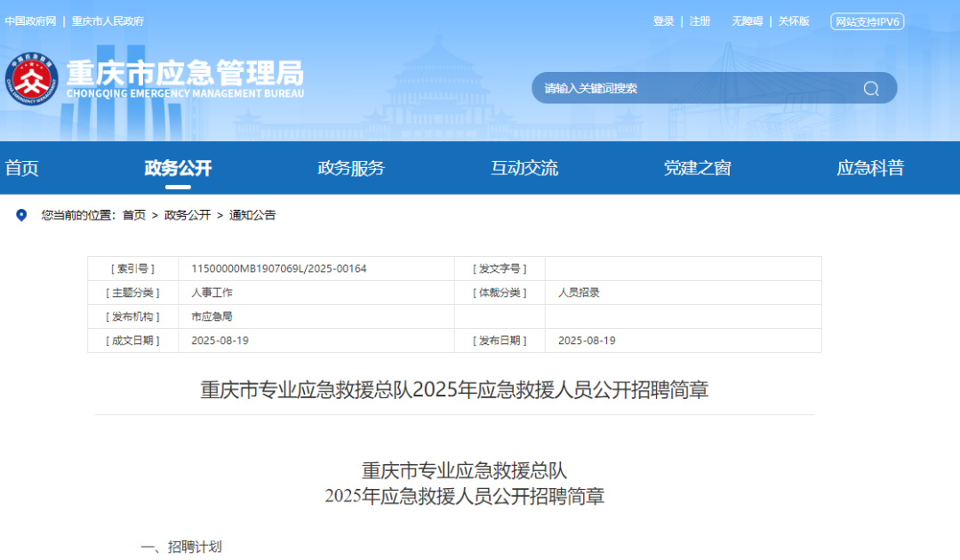The image size is (960, 560).
Task: Click the search magnifier icon
Action: pos(870,88)
